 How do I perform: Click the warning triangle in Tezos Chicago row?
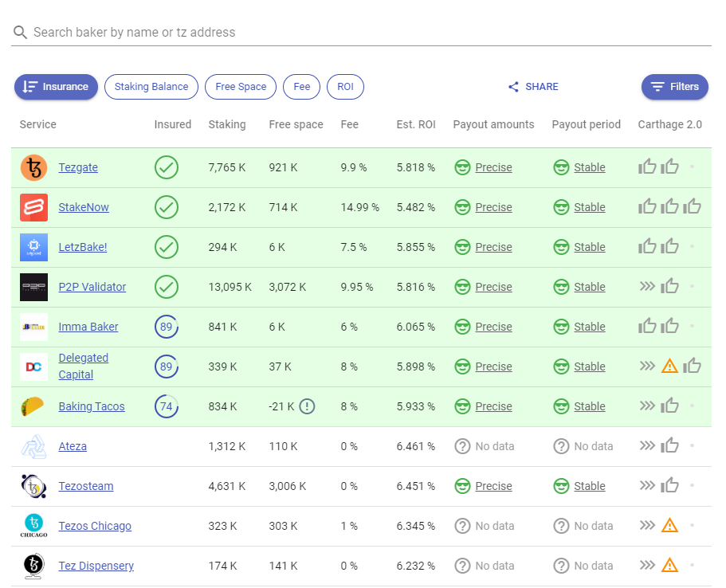tap(669, 525)
